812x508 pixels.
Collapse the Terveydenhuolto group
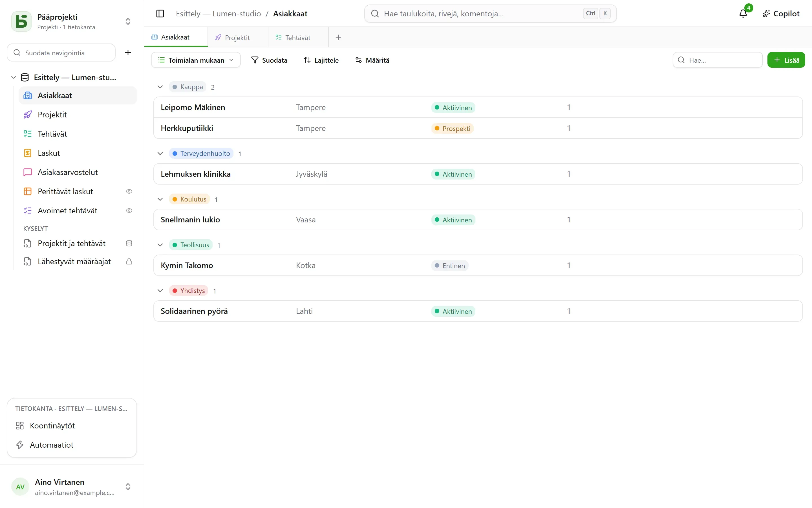pos(160,154)
